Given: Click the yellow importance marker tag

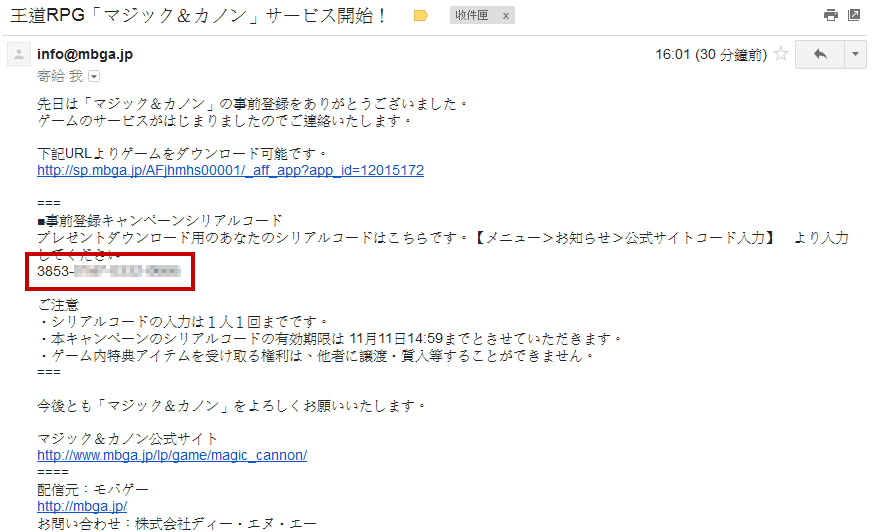Looking at the screenshot, I should click(420, 16).
